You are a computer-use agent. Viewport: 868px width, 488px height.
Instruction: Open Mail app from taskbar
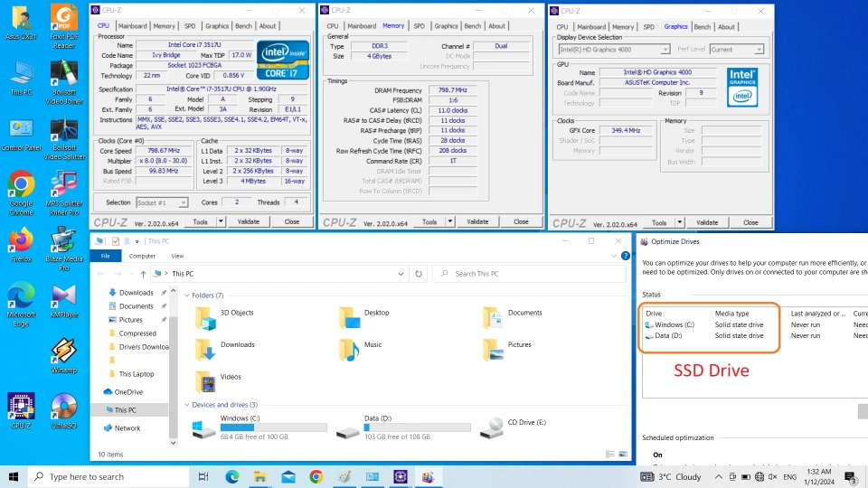click(288, 476)
